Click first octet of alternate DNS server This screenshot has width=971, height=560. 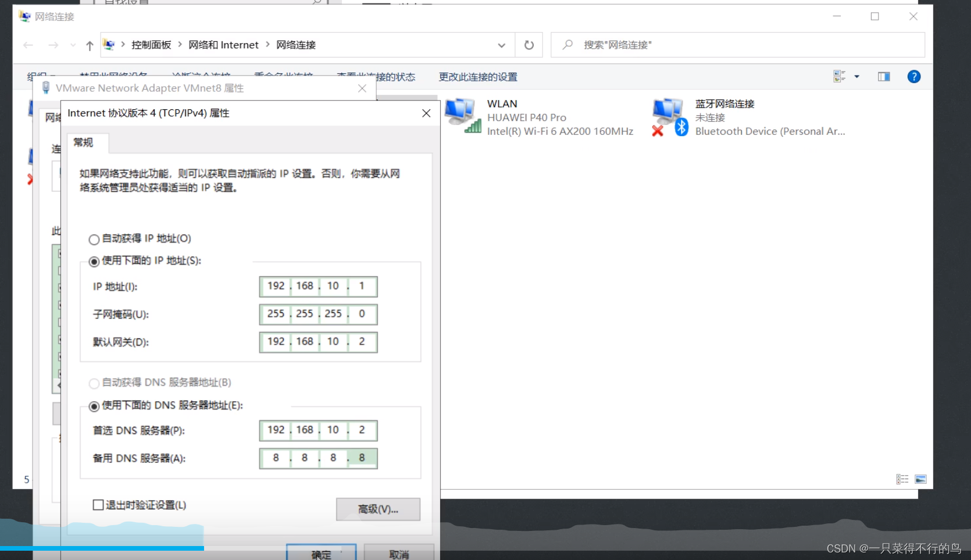click(276, 458)
